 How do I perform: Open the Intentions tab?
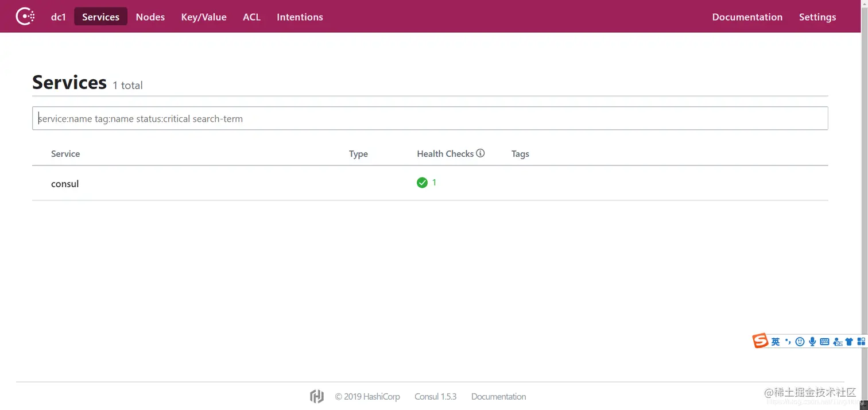pos(300,17)
